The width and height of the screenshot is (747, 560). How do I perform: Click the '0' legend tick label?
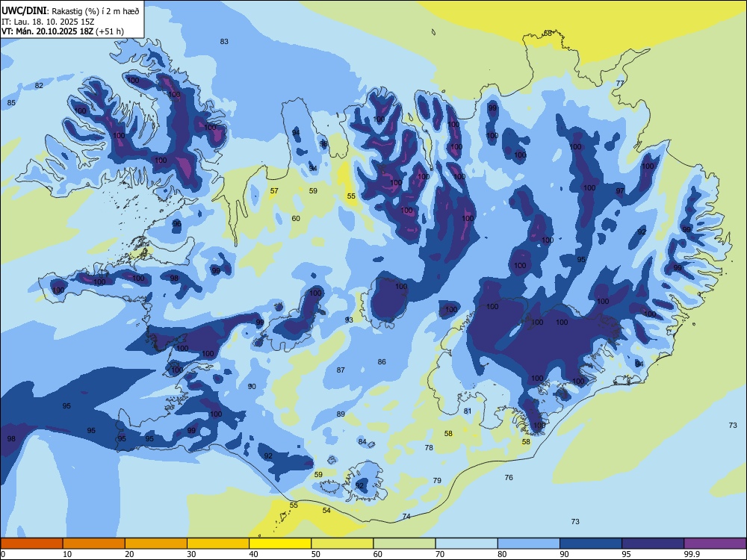coord(3,554)
